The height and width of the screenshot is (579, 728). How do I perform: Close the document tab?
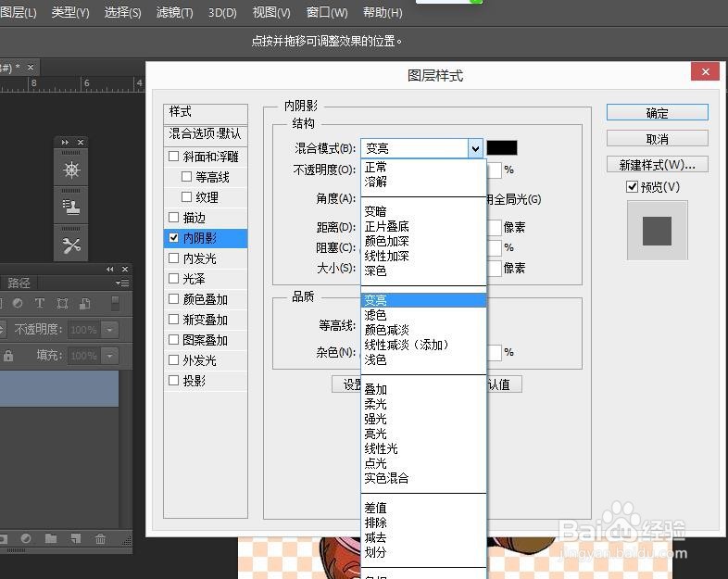coord(31,68)
